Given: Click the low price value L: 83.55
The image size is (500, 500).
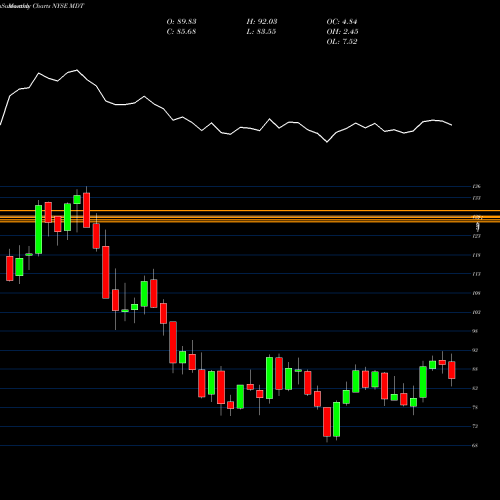Looking at the screenshot, I should (x=261, y=32).
